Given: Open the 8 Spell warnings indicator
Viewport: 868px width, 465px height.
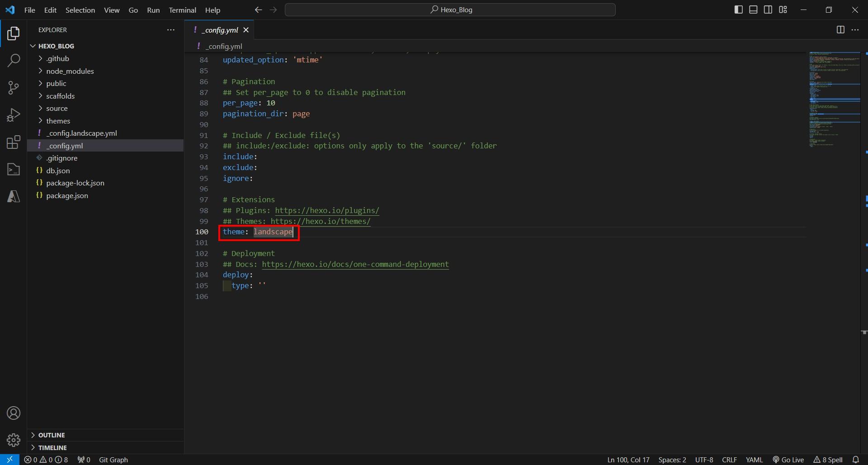Looking at the screenshot, I should click(828, 460).
